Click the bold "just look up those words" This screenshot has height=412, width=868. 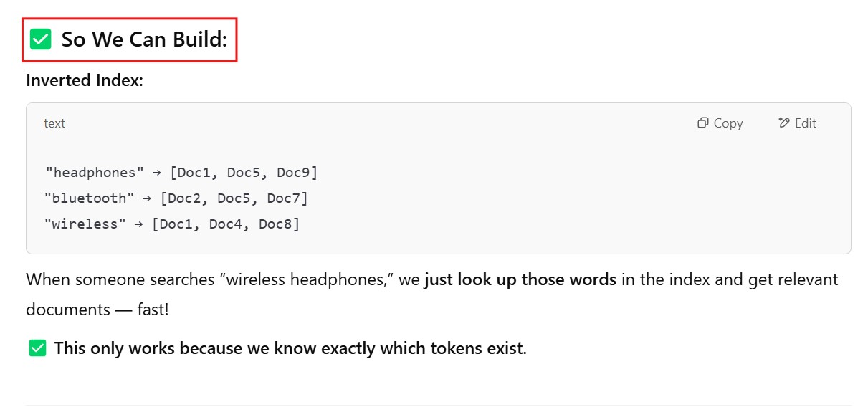(520, 279)
